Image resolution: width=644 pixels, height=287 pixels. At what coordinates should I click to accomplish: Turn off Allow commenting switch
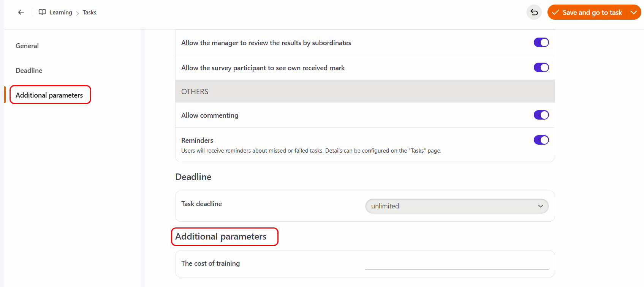click(x=541, y=115)
